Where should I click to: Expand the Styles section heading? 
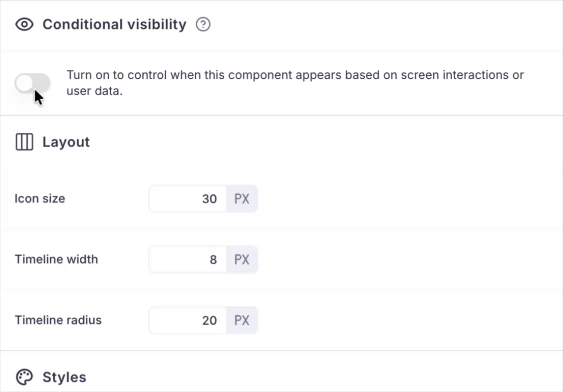(x=64, y=377)
